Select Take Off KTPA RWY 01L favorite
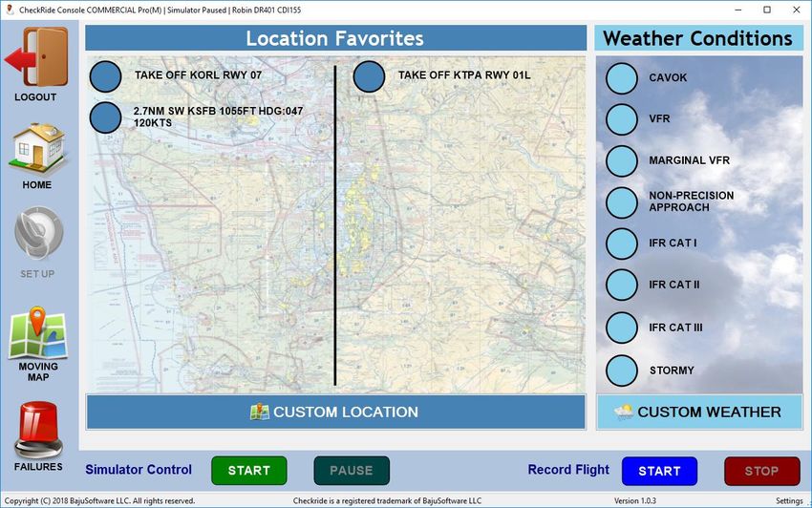Viewport: 812px width, 508px height. pyautogui.click(x=369, y=76)
